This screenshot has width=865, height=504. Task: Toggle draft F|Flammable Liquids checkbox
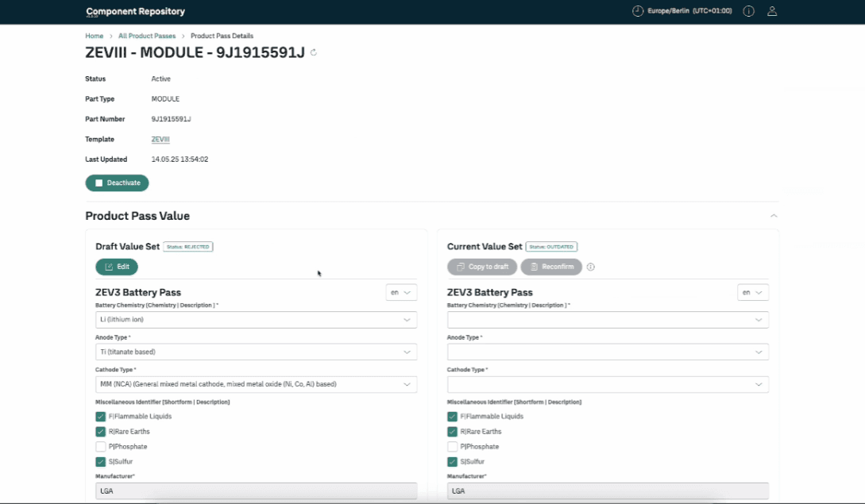coord(101,417)
